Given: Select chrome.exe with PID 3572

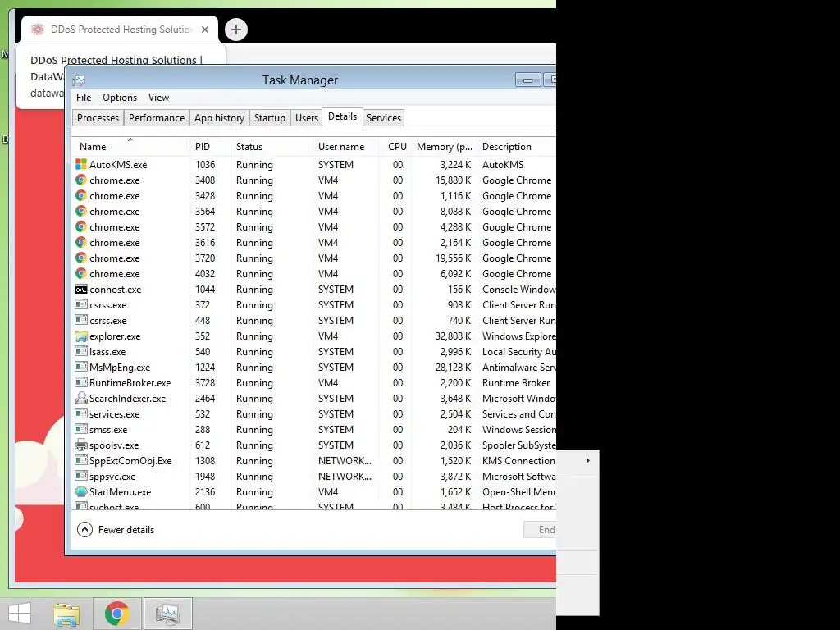Looking at the screenshot, I should click(313, 226).
